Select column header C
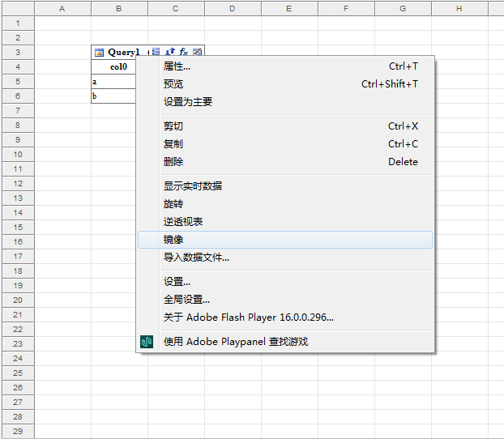This screenshot has width=504, height=439. click(x=176, y=9)
